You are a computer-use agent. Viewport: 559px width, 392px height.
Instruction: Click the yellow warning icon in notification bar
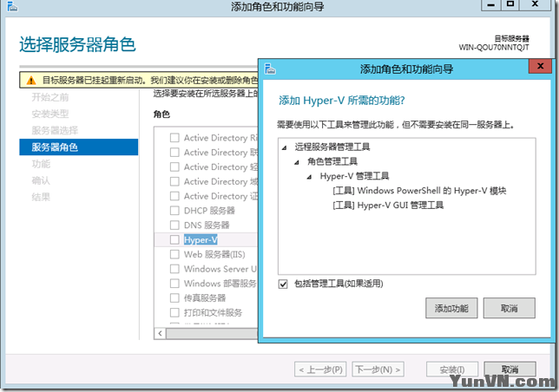pyautogui.click(x=31, y=80)
